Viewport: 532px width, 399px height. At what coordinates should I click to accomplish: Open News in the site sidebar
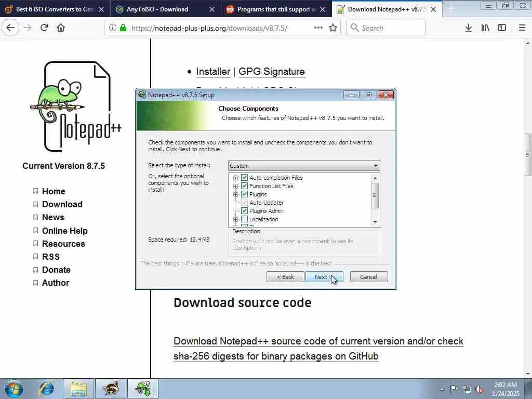[x=53, y=218]
